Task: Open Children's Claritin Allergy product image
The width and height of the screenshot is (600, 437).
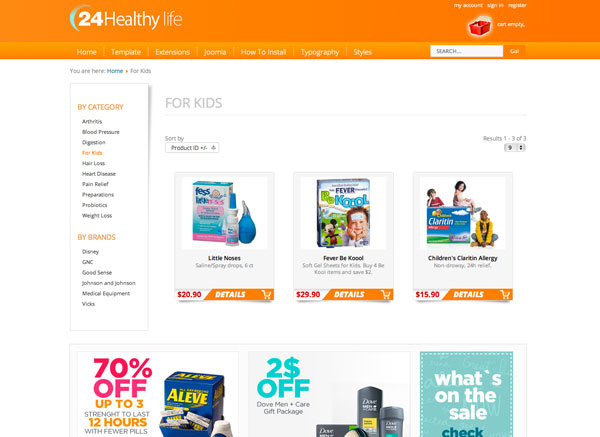Action: tap(463, 213)
